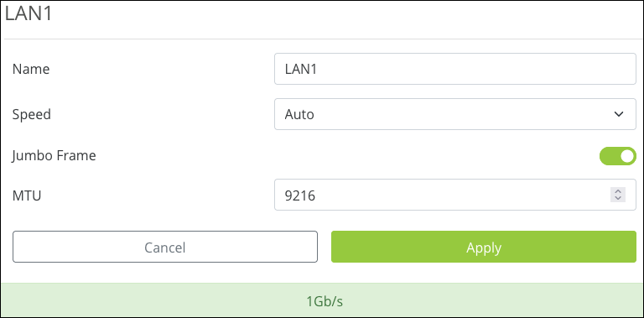
Task: Open the Speed dropdown showing Auto
Action: tap(455, 114)
